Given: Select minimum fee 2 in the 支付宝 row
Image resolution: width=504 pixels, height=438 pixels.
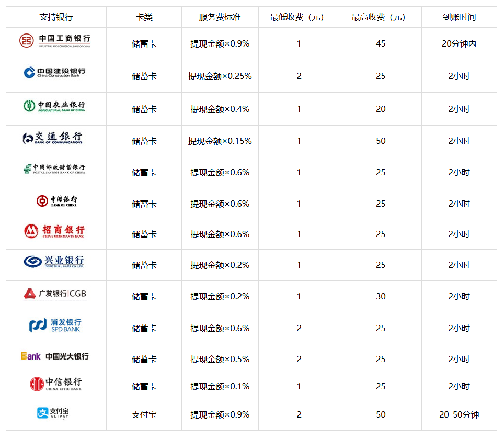Looking at the screenshot, I should (299, 414).
